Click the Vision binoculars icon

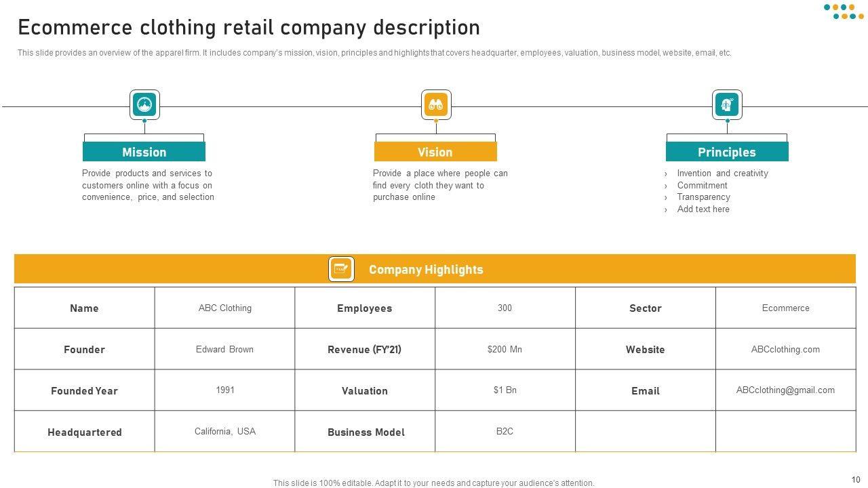[x=435, y=105]
